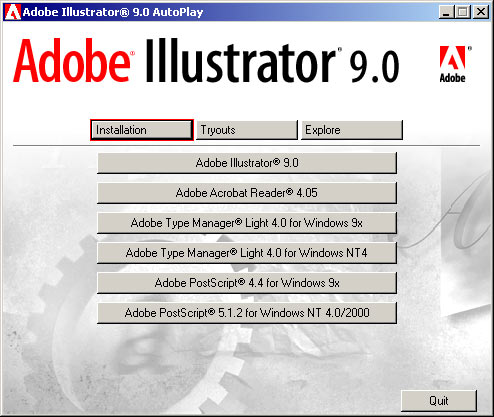Install Adobe Acrobat Reader 4.05

click(x=247, y=193)
